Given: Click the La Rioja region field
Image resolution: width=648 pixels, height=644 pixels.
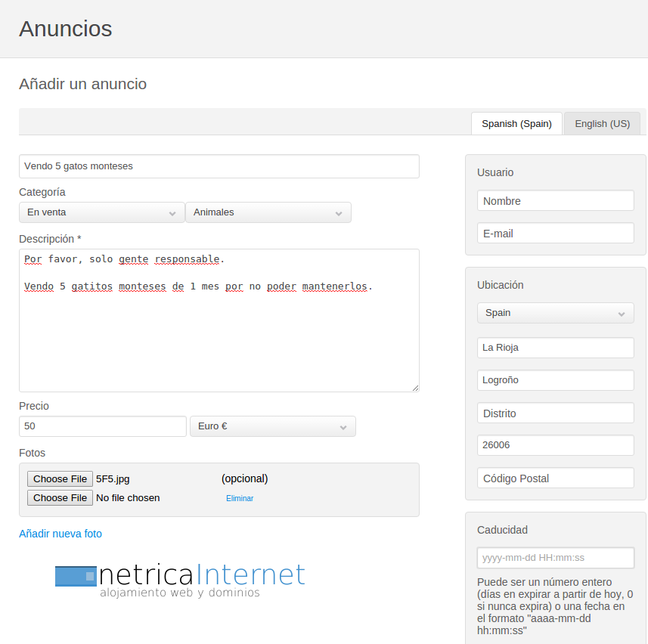Looking at the screenshot, I should [556, 348].
